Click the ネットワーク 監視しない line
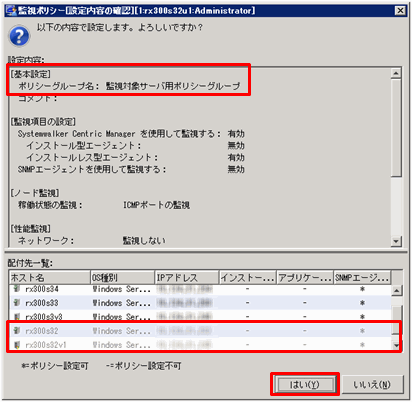This screenshot has width=412, height=402. 92,241
